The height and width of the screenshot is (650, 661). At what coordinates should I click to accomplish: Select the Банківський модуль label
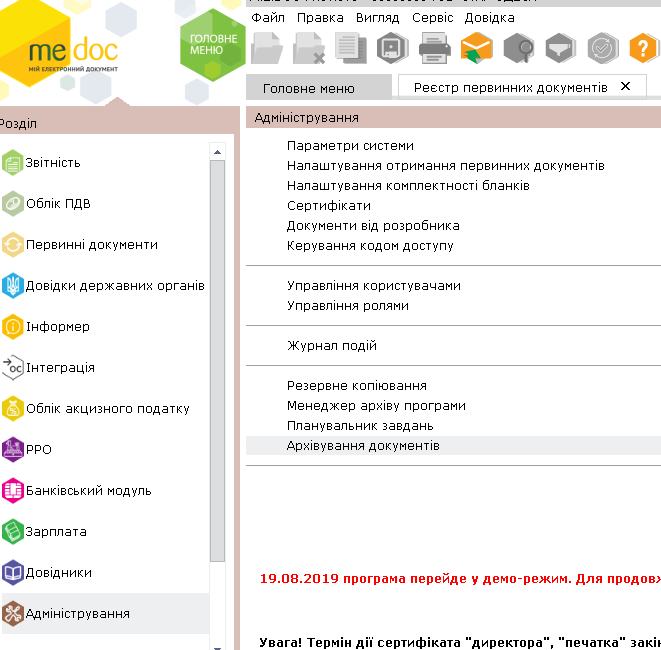pyautogui.click(x=89, y=491)
